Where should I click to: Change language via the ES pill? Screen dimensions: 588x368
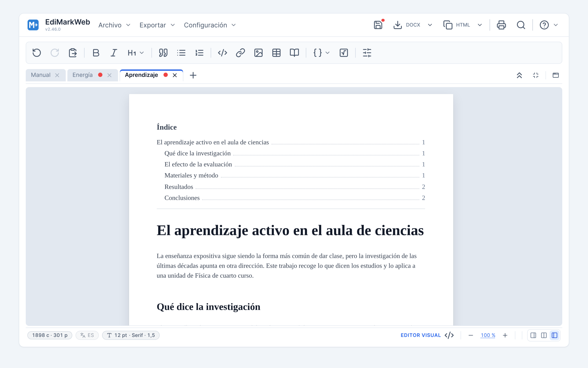pos(87,335)
